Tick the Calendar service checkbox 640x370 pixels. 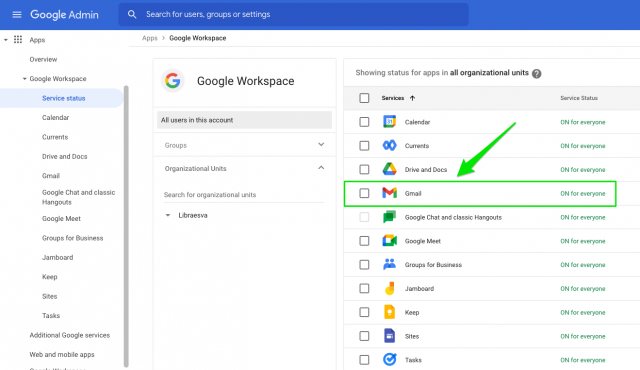[364, 122]
